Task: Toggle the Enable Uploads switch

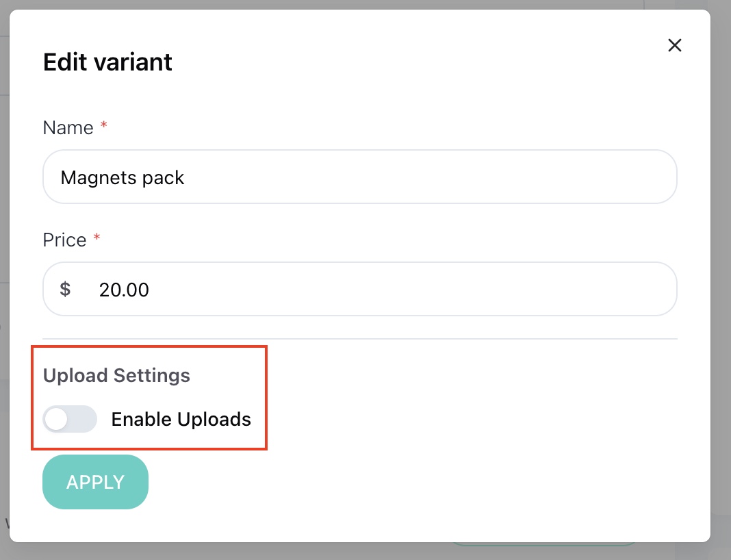Action: click(x=70, y=419)
